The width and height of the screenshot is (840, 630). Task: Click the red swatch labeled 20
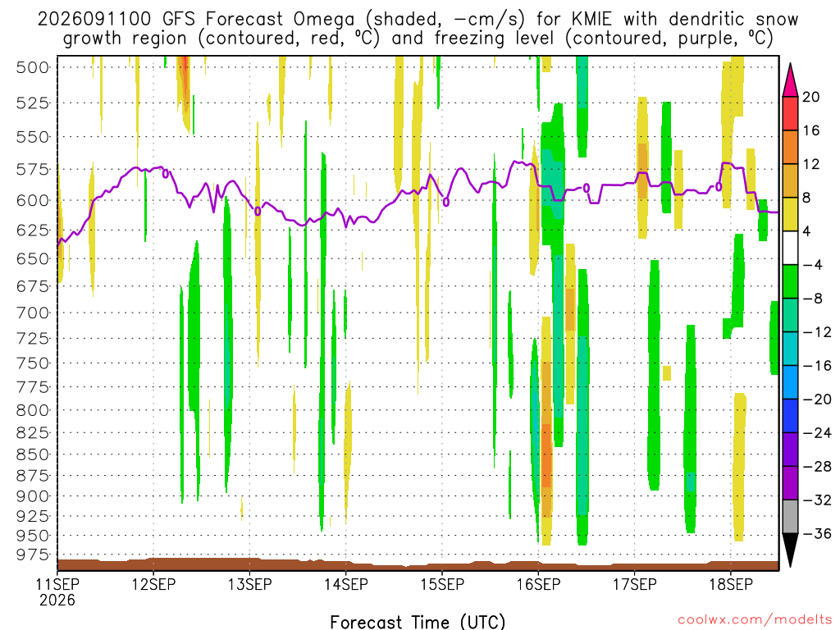(x=790, y=113)
